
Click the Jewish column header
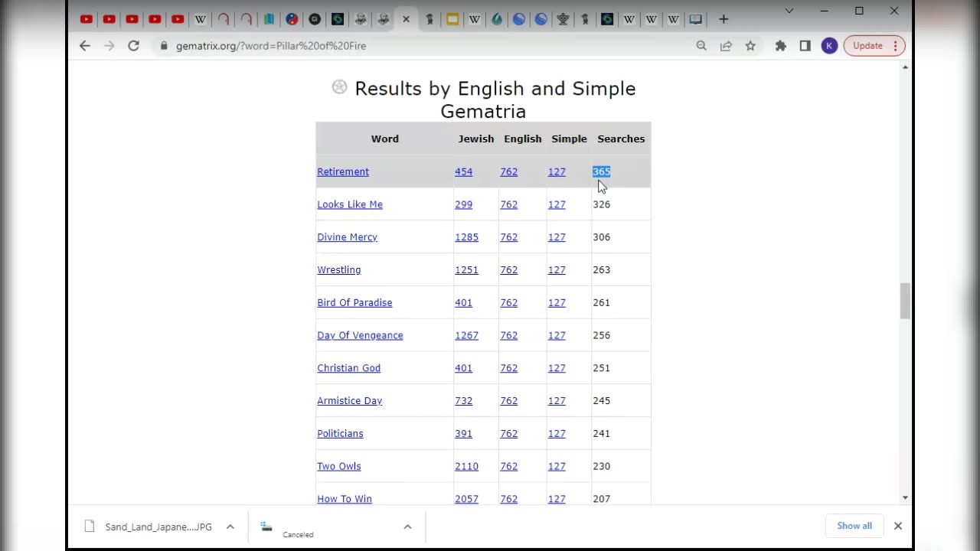point(476,139)
